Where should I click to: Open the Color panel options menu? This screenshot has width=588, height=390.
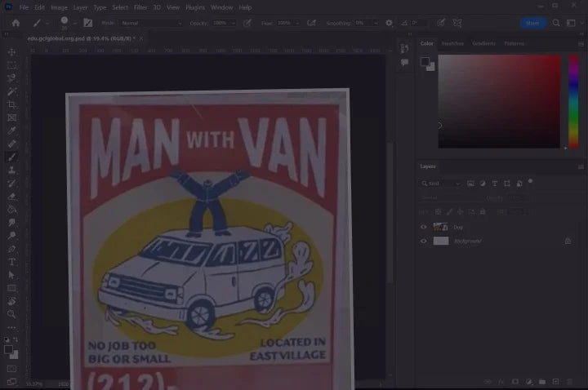click(581, 44)
